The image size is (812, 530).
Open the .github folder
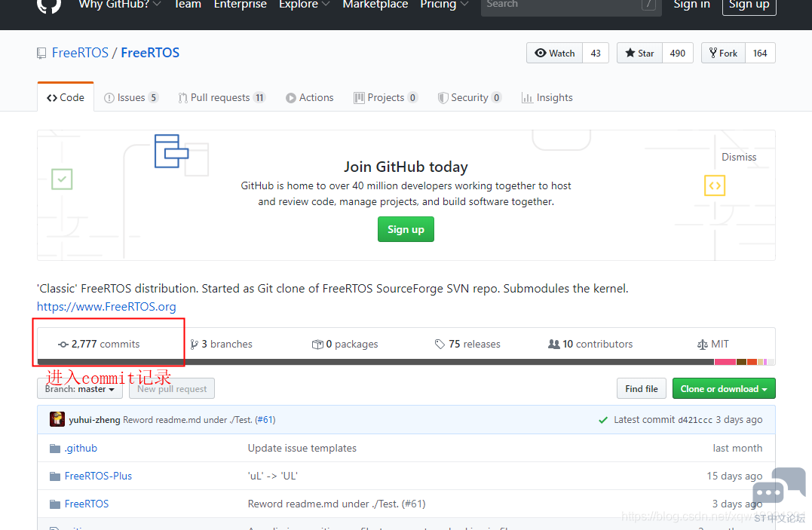pyautogui.click(x=81, y=448)
